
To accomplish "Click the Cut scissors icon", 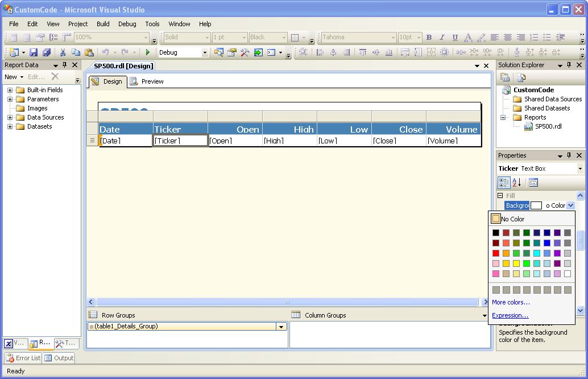I will (x=63, y=52).
